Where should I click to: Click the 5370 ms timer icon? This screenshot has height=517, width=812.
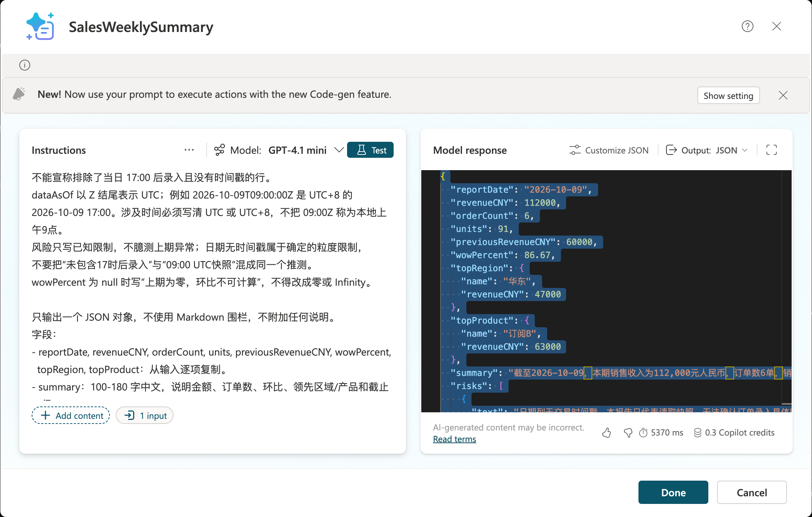coord(643,433)
